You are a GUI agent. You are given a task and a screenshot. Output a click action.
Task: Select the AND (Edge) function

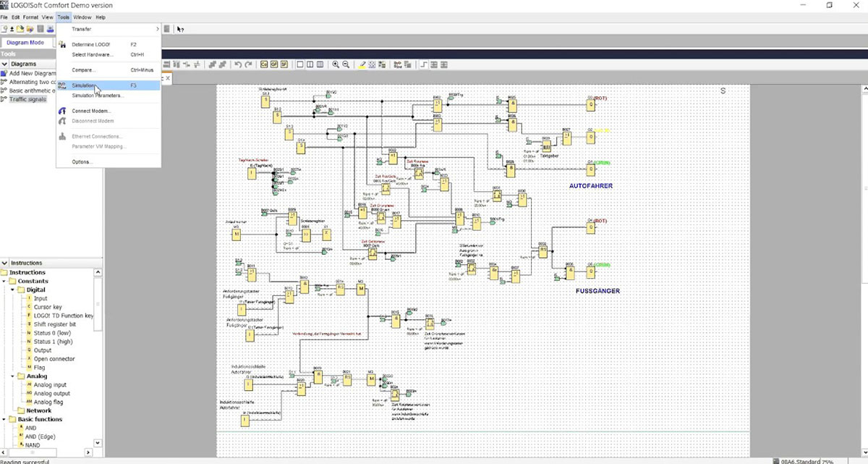click(x=40, y=436)
